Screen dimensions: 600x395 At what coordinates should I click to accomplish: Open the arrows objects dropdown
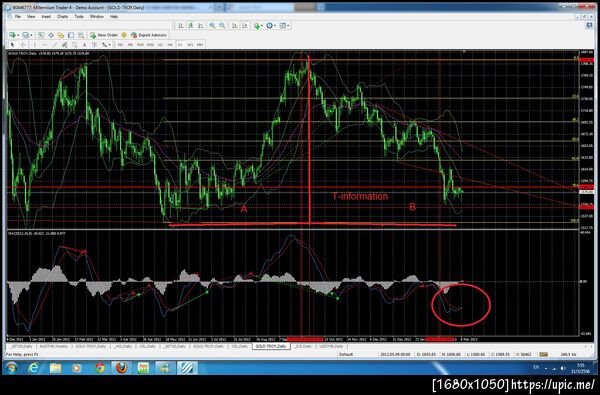(106, 45)
